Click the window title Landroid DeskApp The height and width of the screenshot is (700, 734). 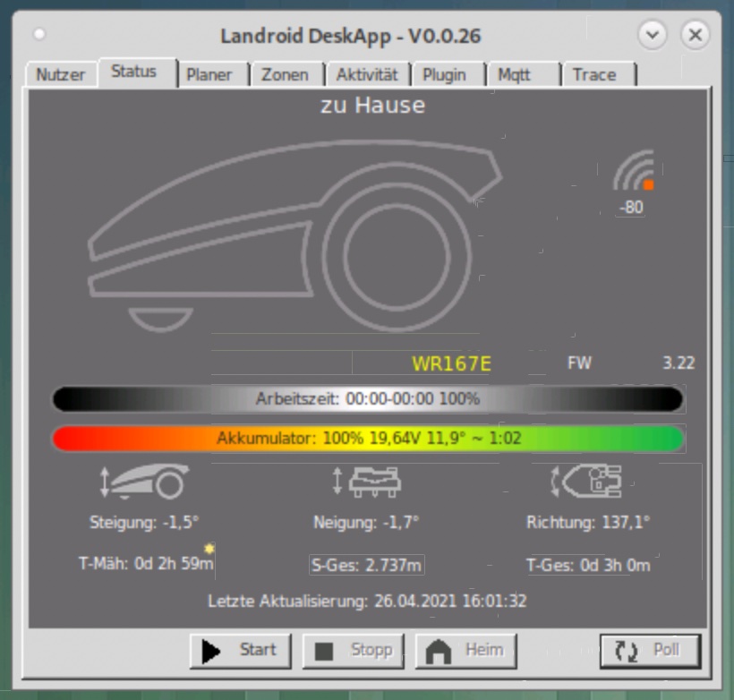coord(351,36)
